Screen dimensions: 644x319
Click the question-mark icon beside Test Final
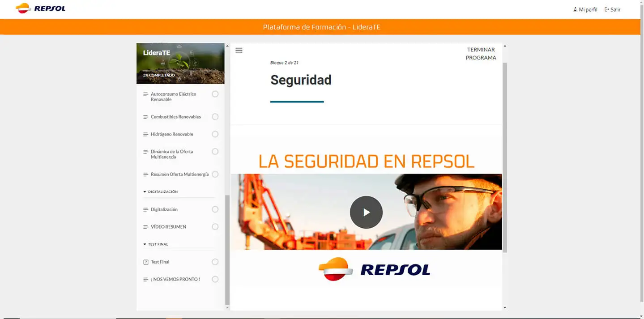tap(145, 262)
